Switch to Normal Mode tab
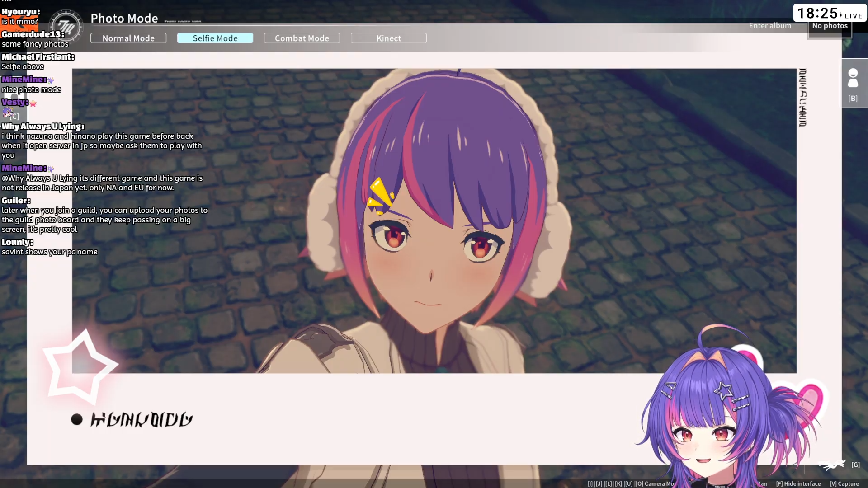The width and height of the screenshot is (868, 488). (x=128, y=38)
